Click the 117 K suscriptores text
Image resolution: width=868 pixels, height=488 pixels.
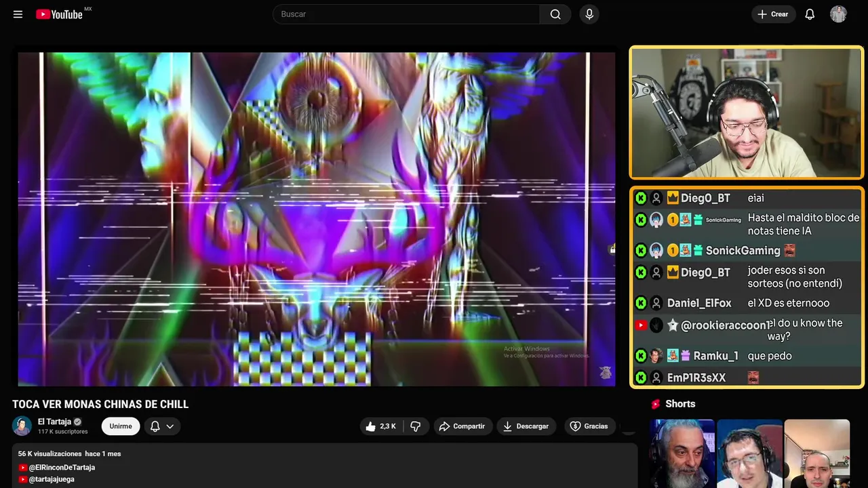tap(62, 432)
